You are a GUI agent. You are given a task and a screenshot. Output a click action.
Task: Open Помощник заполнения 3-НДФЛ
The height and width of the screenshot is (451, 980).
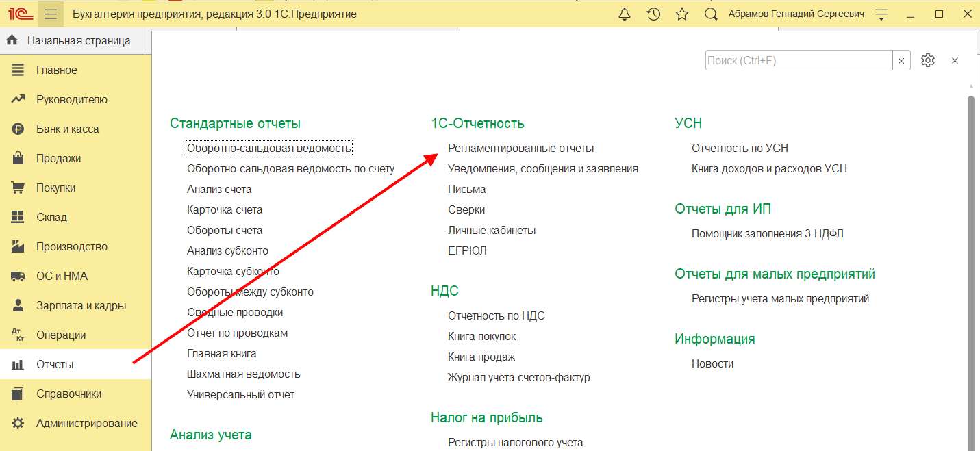[768, 233]
